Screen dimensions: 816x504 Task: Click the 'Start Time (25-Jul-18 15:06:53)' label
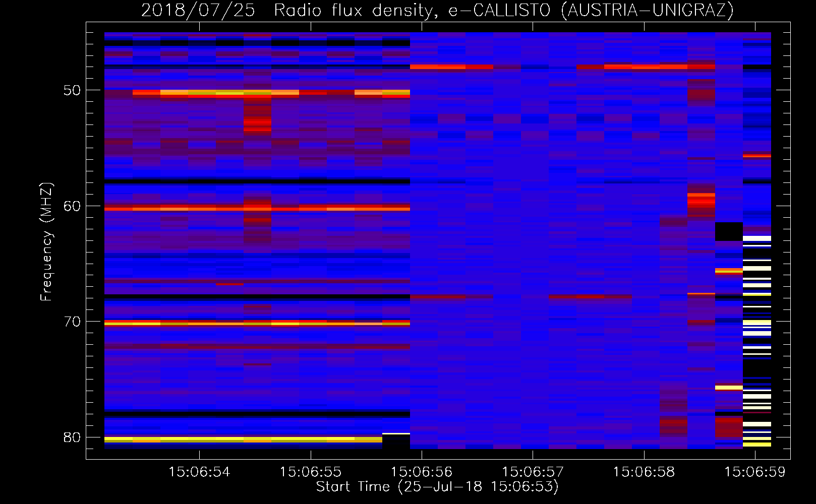(437, 487)
